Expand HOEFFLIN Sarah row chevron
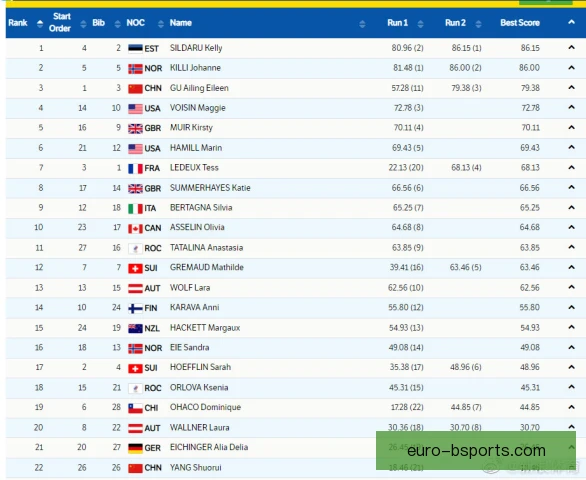The height and width of the screenshot is (480, 586). coord(571,367)
